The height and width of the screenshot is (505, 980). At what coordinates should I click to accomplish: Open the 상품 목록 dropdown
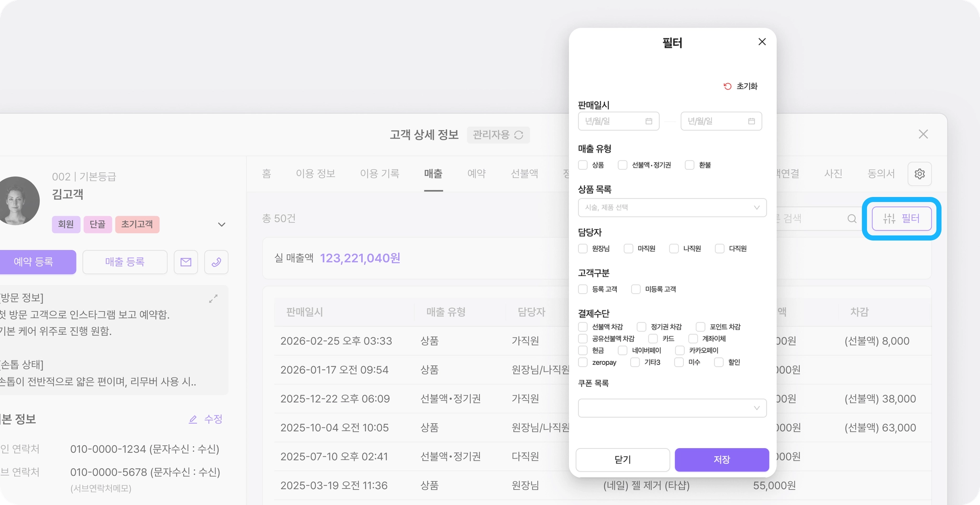pos(672,208)
